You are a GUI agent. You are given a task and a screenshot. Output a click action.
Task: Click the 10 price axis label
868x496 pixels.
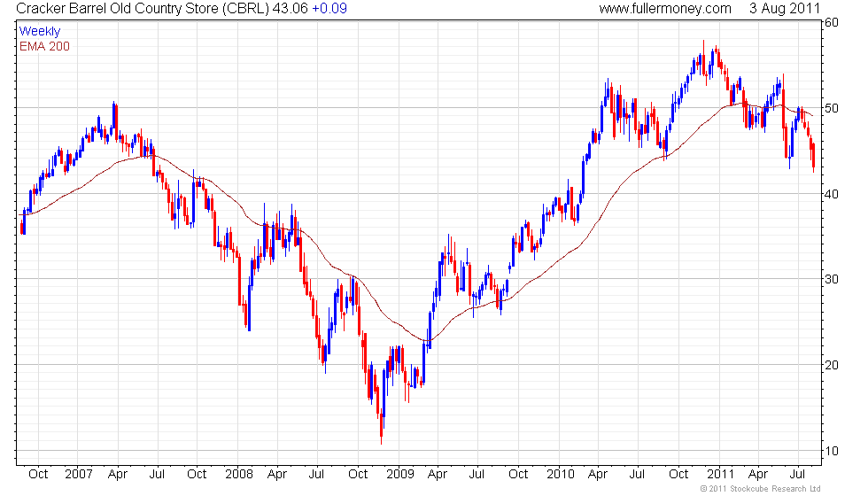pyautogui.click(x=832, y=451)
